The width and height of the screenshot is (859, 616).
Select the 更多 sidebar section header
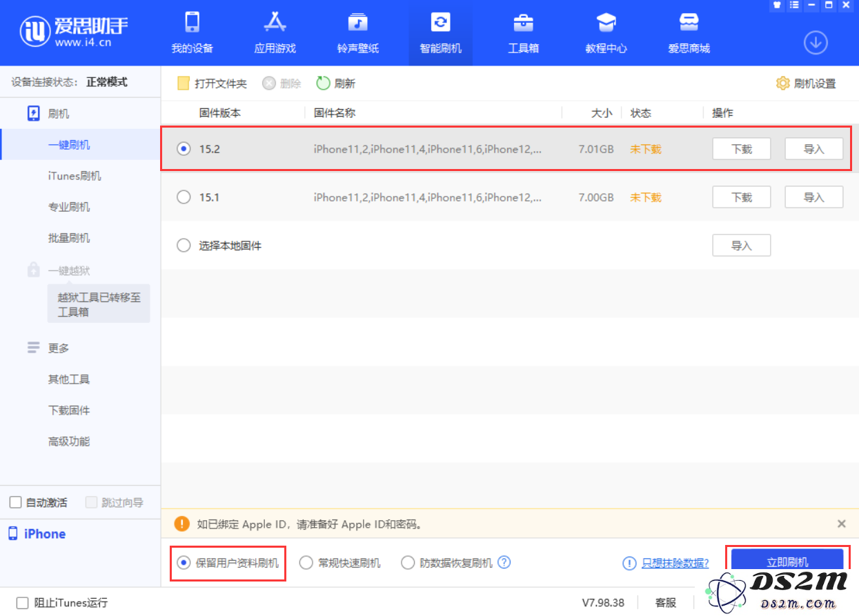(x=48, y=348)
